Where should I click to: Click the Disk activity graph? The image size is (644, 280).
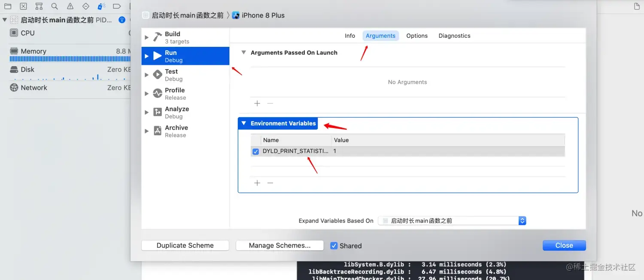click(70, 77)
